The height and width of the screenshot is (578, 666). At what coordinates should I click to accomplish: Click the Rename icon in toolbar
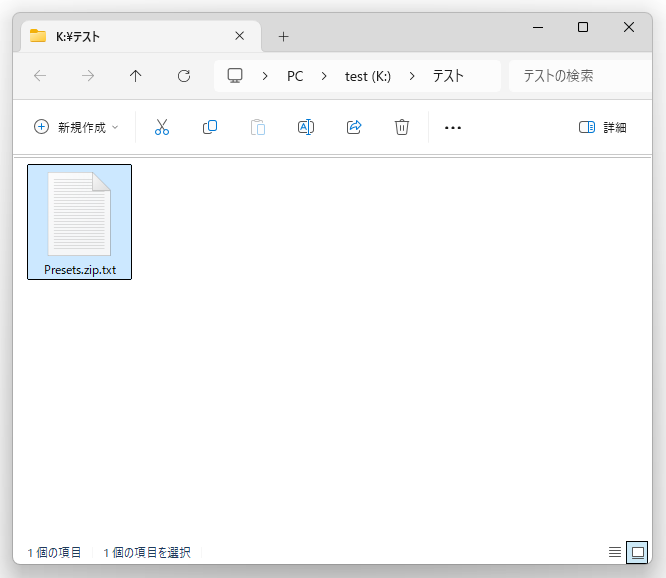306,127
